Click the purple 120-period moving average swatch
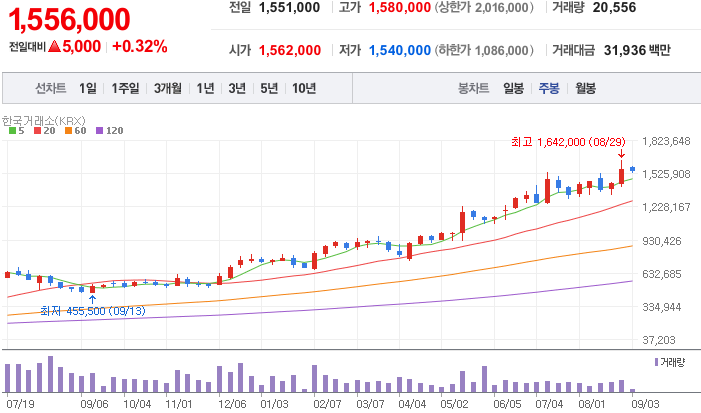The height and width of the screenshot is (413, 701). pyautogui.click(x=98, y=131)
